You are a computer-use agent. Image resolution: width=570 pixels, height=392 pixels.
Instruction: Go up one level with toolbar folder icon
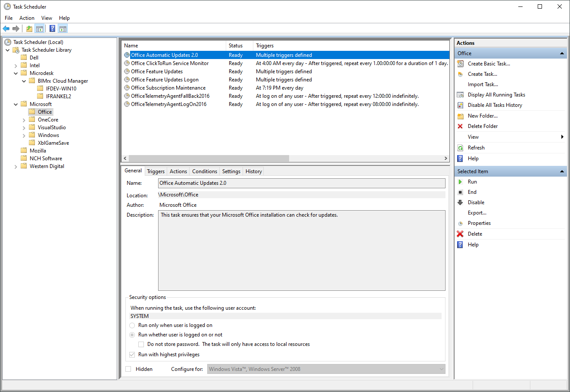(29, 29)
